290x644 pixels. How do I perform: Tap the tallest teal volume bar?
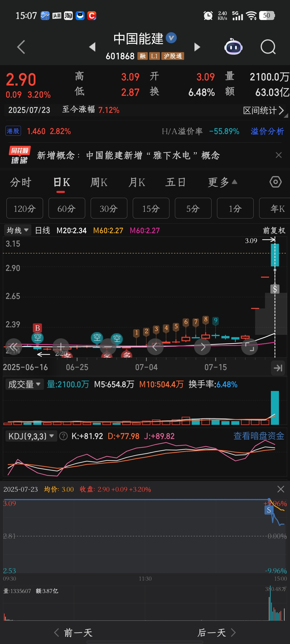(275, 408)
